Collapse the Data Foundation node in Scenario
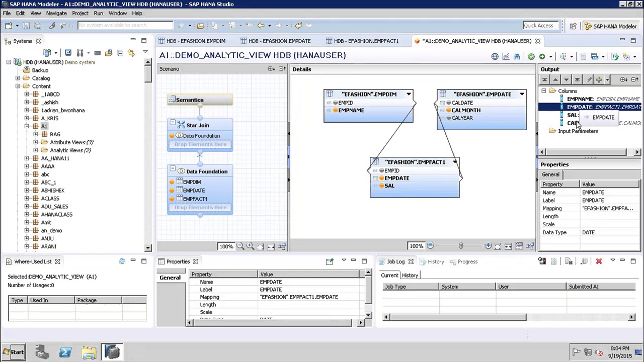The width and height of the screenshot is (644, 362). pyautogui.click(x=173, y=169)
